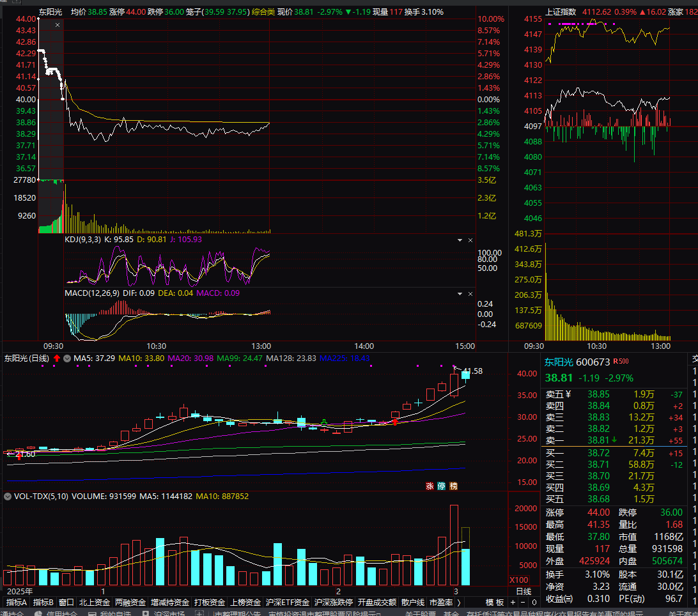Click the red up-arrow icon beside 东阳光(日线)
Screen dimensions: 698x616
[x=56, y=358]
